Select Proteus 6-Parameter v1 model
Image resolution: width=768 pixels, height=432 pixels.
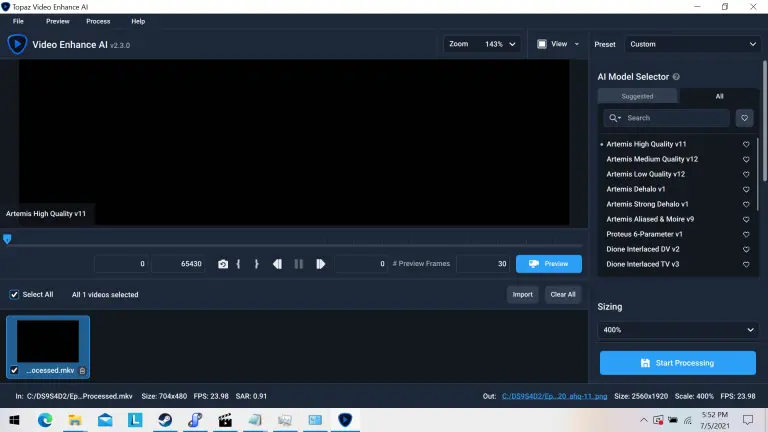point(644,234)
